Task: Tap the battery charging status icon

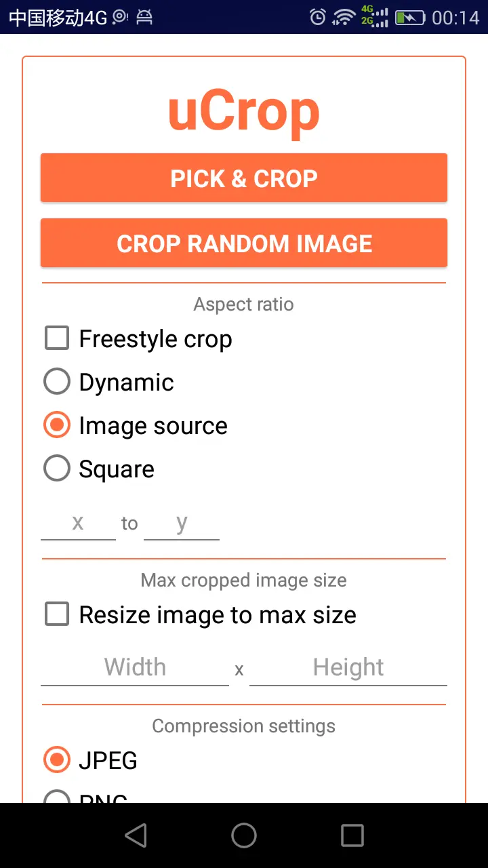Action: 410,17
